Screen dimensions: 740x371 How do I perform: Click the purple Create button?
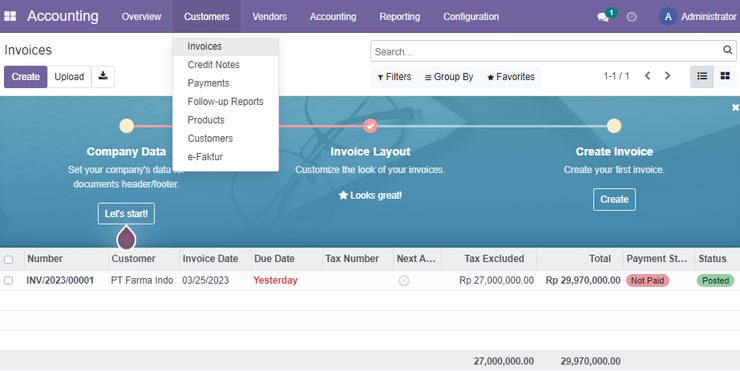click(x=25, y=76)
